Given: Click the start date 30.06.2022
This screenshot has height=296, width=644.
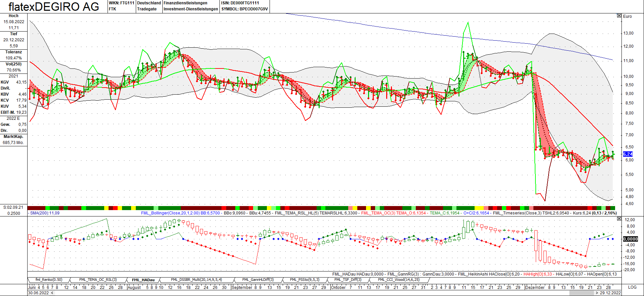Looking at the screenshot, I should 39,293.
